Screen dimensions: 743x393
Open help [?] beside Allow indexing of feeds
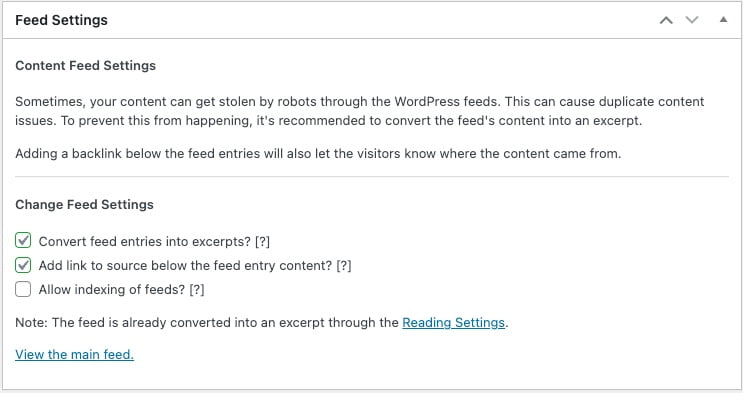pyautogui.click(x=197, y=290)
